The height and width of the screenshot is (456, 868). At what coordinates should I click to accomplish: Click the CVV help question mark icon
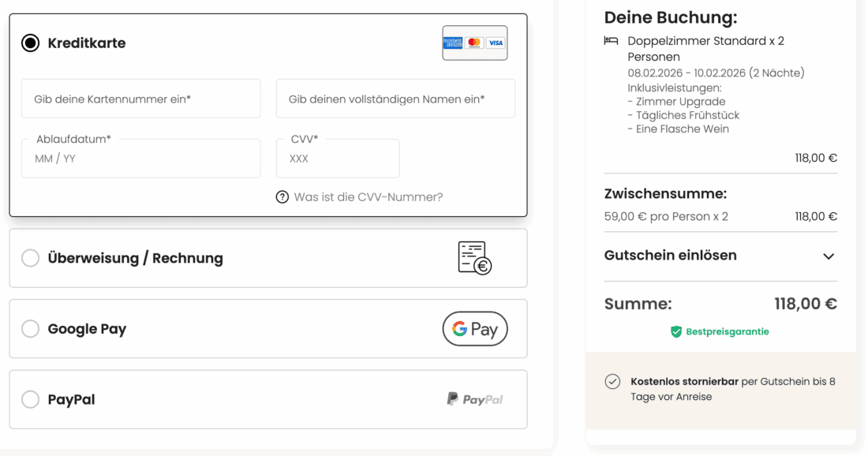(282, 197)
